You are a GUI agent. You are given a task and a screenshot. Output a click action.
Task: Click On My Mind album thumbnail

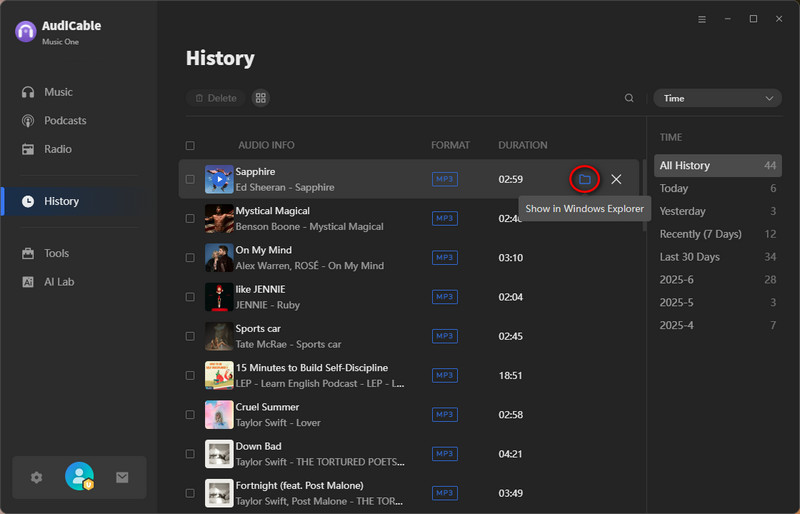(x=219, y=258)
